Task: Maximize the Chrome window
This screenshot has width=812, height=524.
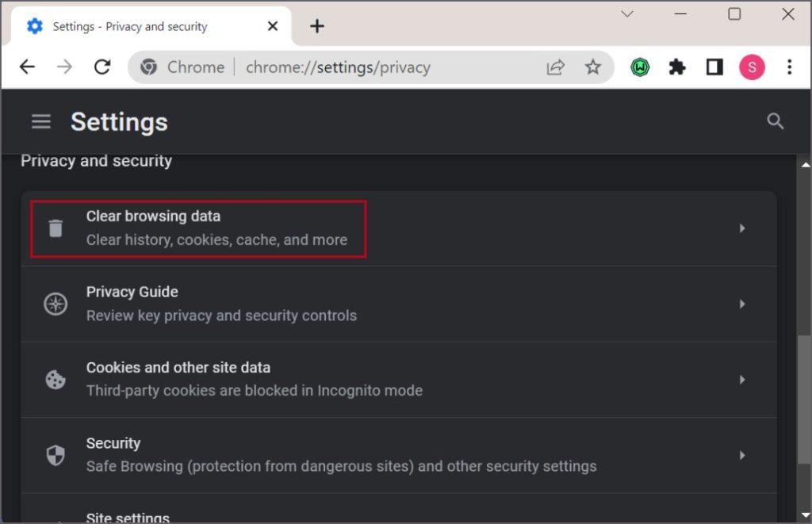Action: coord(733,14)
